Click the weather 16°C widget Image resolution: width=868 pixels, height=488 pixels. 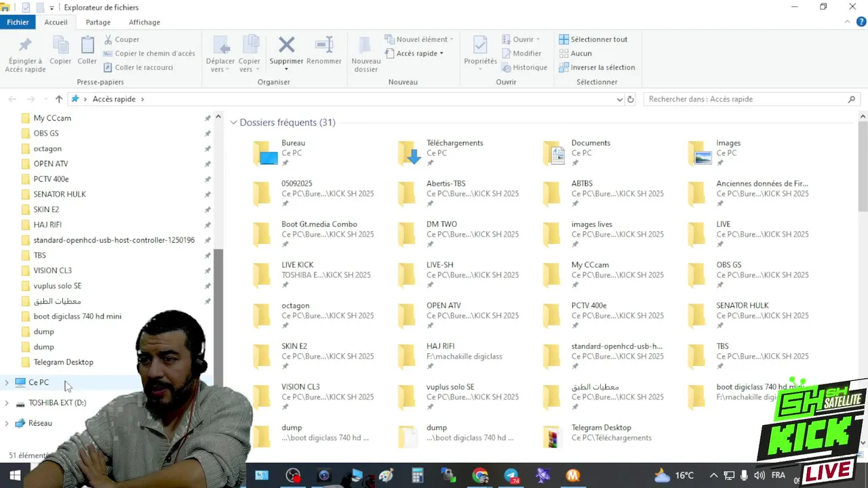pyautogui.click(x=674, y=476)
